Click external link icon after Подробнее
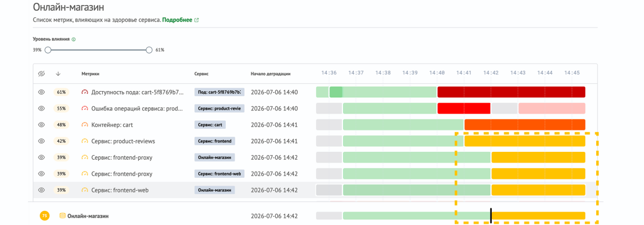 197,20
